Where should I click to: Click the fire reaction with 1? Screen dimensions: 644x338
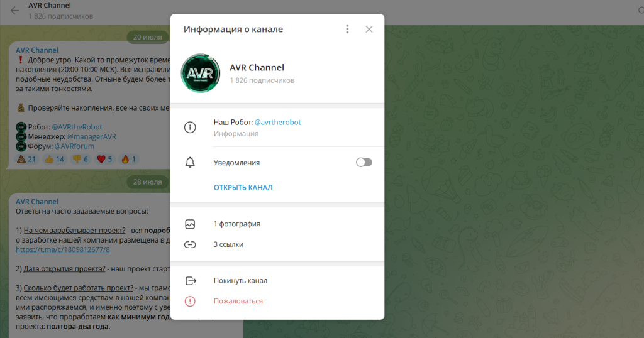pos(128,159)
